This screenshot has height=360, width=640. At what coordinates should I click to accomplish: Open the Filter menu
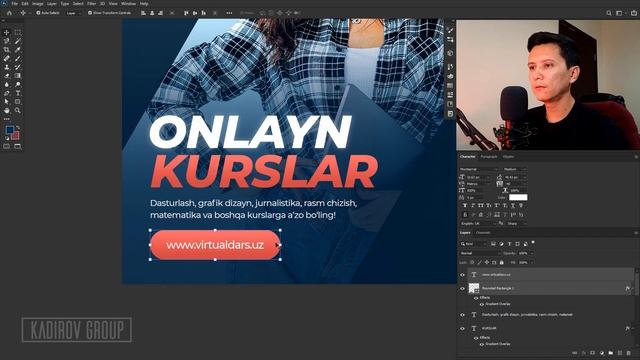click(x=91, y=4)
